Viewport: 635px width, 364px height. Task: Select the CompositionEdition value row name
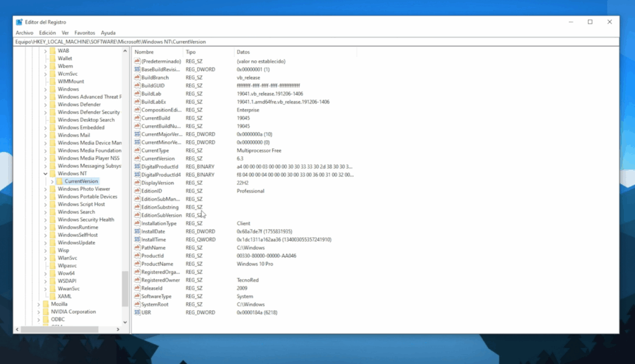coord(161,110)
